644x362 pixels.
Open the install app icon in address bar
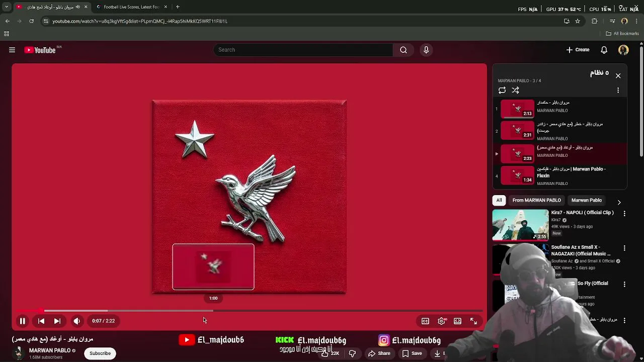[567, 21]
